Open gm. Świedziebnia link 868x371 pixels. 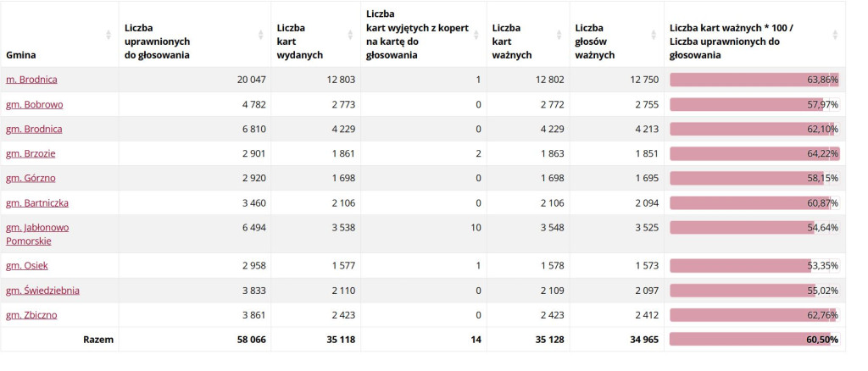[42, 291]
